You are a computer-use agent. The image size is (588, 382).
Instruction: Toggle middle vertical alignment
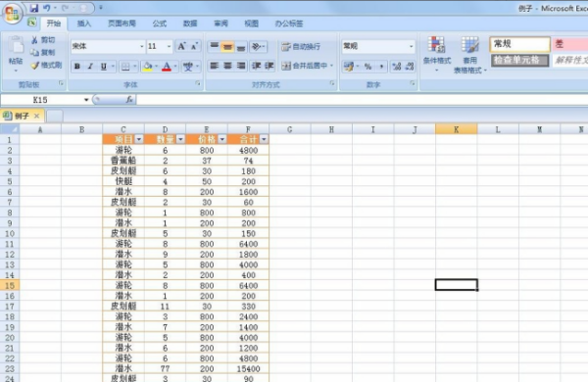[227, 46]
